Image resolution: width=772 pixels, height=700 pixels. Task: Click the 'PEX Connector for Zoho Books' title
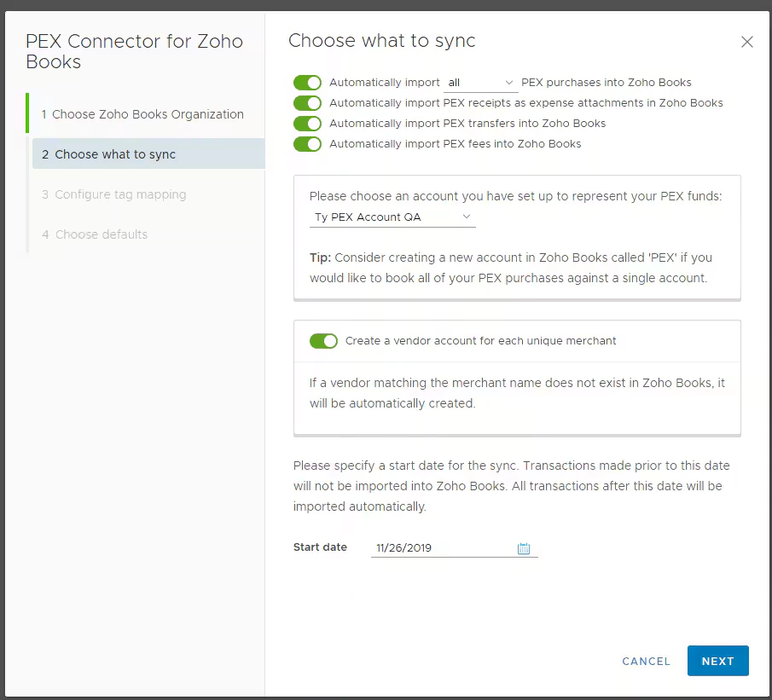click(x=135, y=51)
